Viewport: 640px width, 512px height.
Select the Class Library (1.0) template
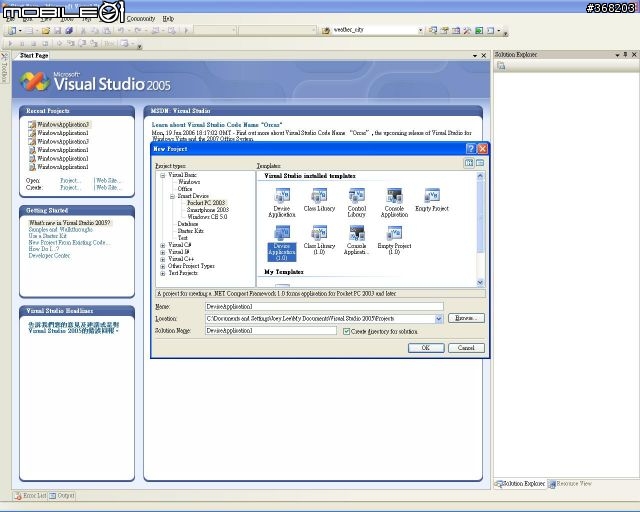(319, 240)
